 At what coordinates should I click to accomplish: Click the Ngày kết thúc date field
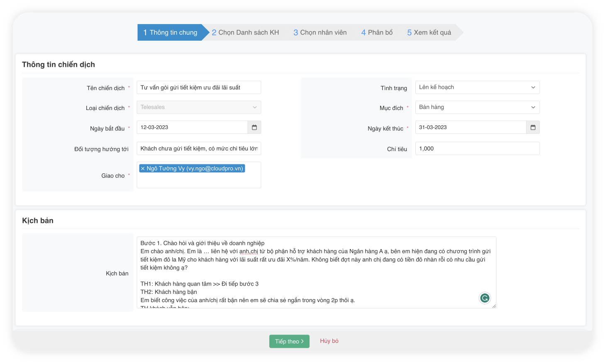[x=471, y=127]
